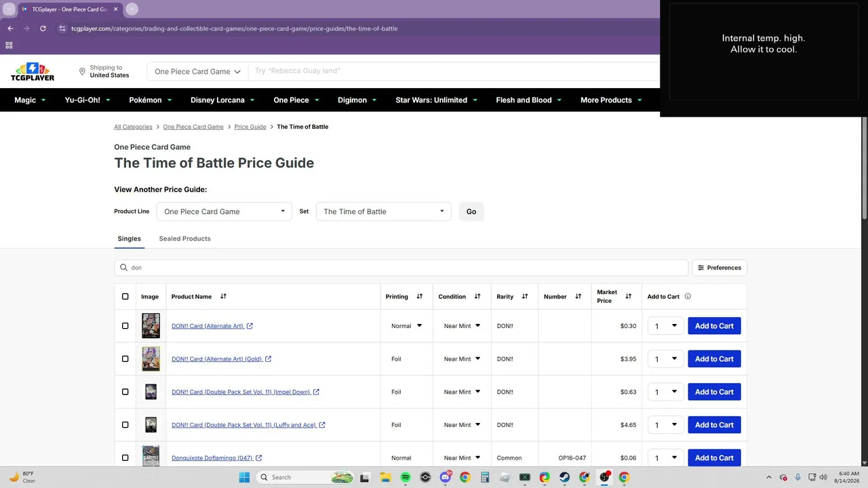Check the DON!! Card (Alternate Art) row checkbox
Viewport: 868px width, 488px height.
[125, 326]
